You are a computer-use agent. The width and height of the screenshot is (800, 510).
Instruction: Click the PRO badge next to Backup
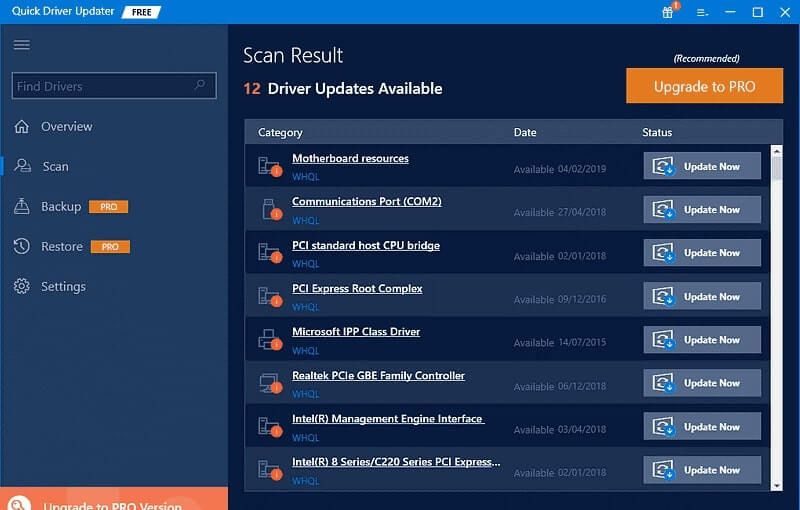(x=108, y=207)
